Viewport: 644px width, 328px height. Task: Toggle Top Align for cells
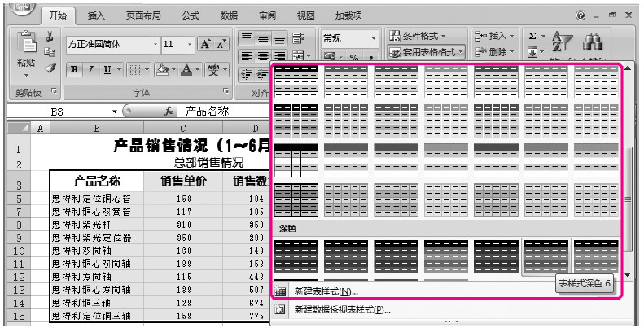pos(247,38)
